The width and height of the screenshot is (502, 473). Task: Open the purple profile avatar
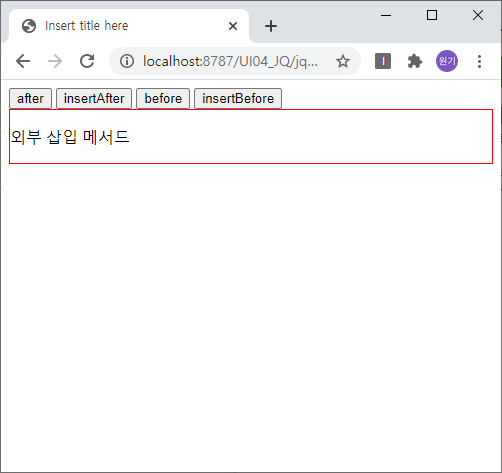(x=447, y=61)
